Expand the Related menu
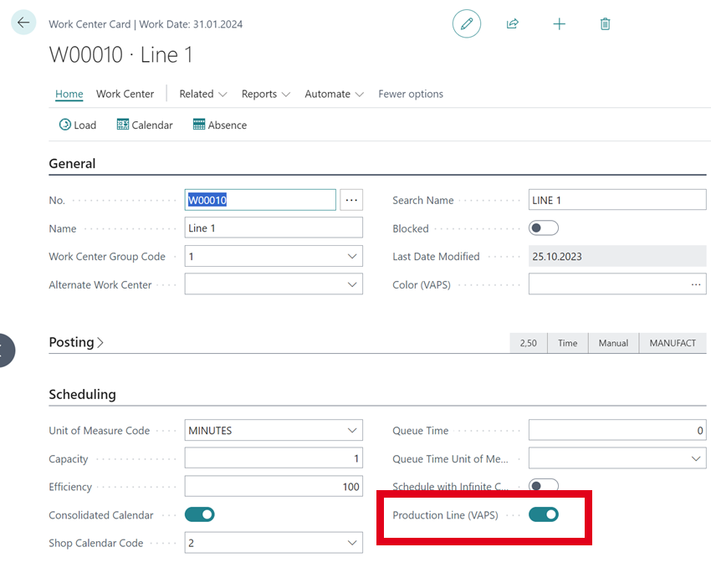The image size is (711, 588). tap(201, 94)
